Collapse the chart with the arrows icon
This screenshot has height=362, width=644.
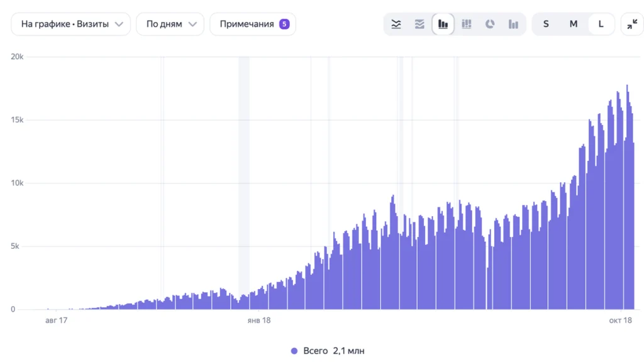pos(632,25)
